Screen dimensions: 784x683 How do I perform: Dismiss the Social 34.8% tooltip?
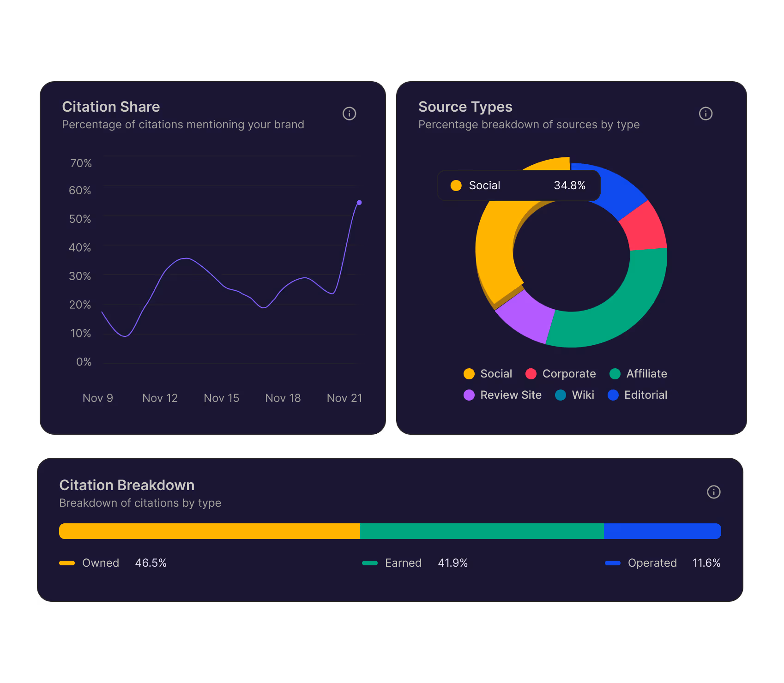point(519,185)
